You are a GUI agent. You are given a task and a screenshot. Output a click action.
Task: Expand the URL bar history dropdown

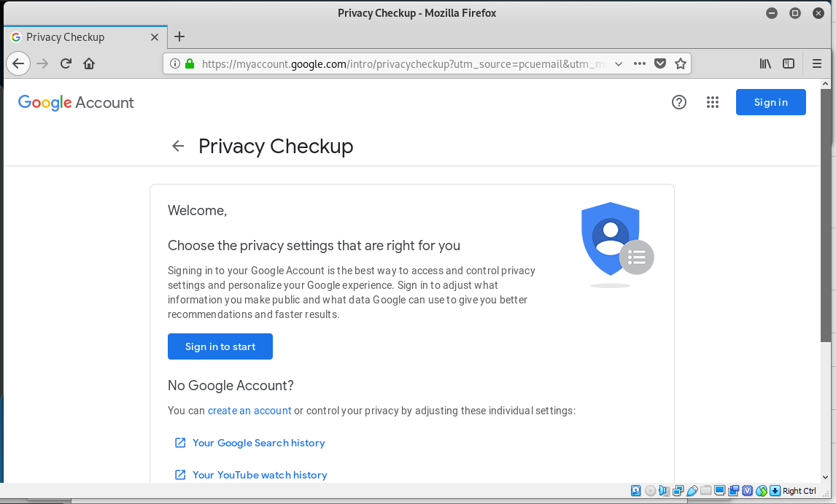pyautogui.click(x=619, y=63)
